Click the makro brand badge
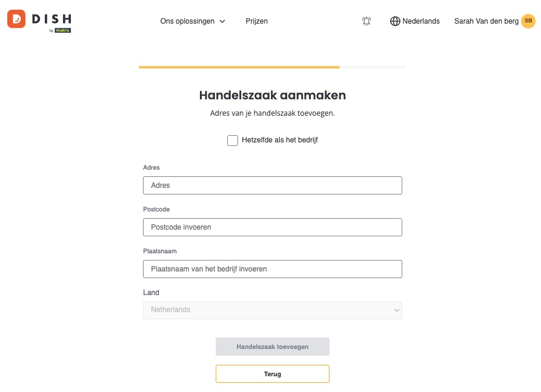 tap(63, 30)
